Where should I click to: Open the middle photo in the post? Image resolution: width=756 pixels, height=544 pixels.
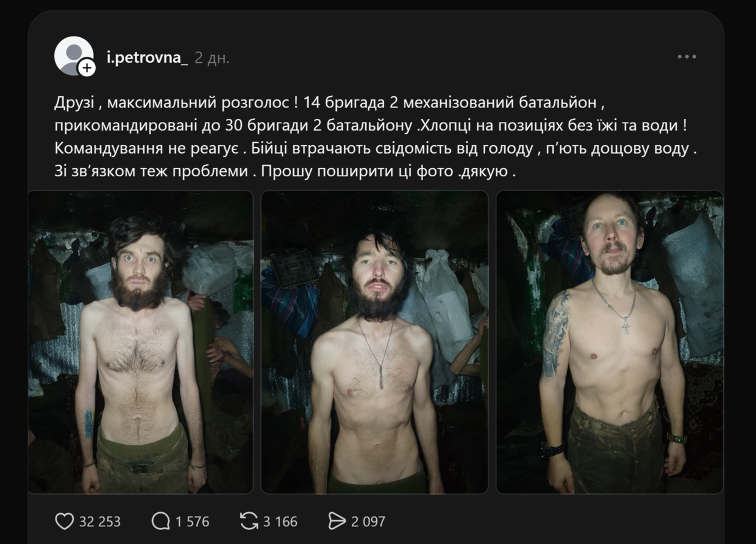pos(374,342)
